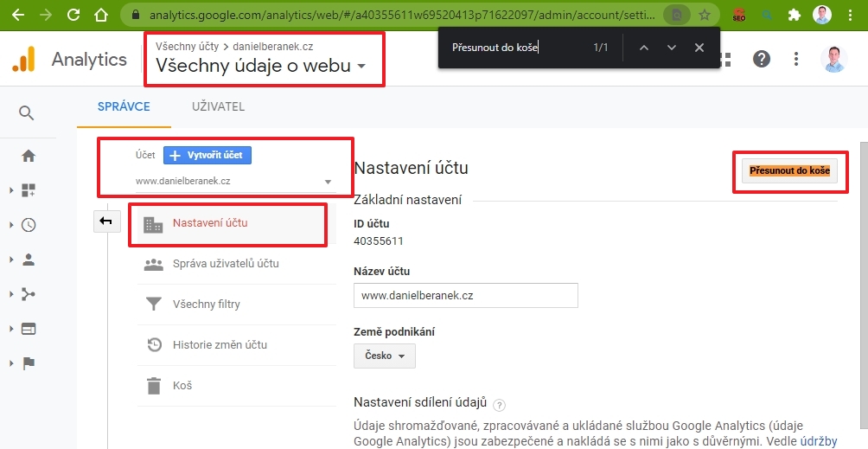The width and height of the screenshot is (868, 449).
Task: Open the Analytics help question mark
Action: (762, 59)
